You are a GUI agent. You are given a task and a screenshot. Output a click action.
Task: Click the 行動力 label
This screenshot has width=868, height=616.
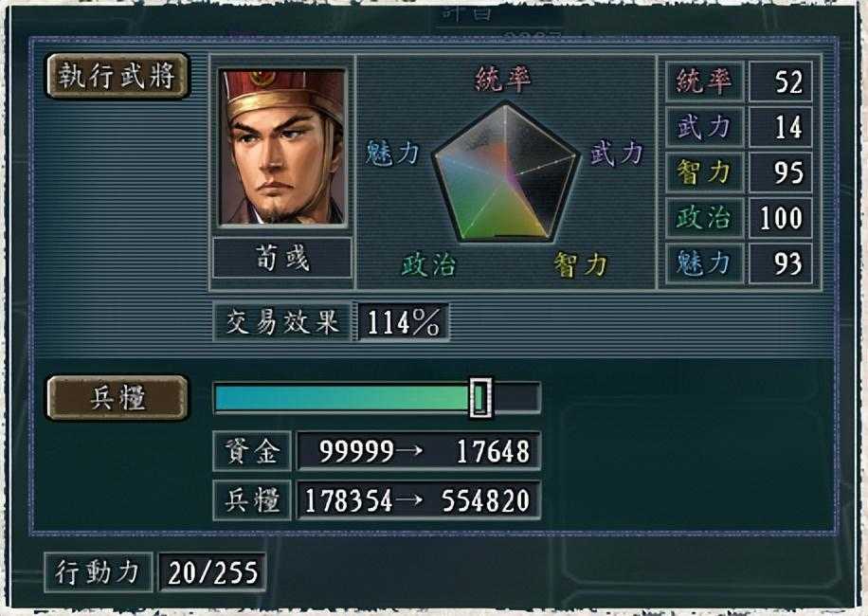point(98,571)
